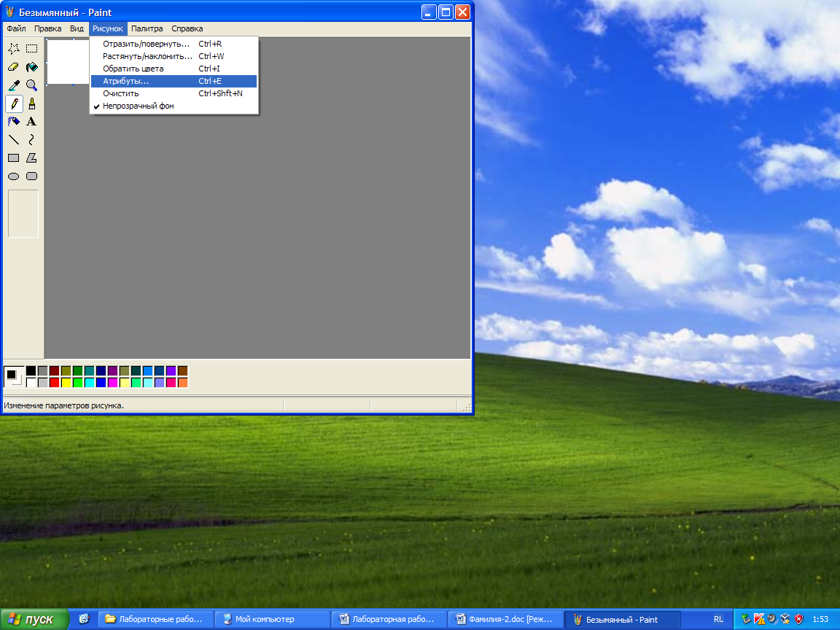Open the Вид menu
Screen dimensions: 840x630
point(77,28)
